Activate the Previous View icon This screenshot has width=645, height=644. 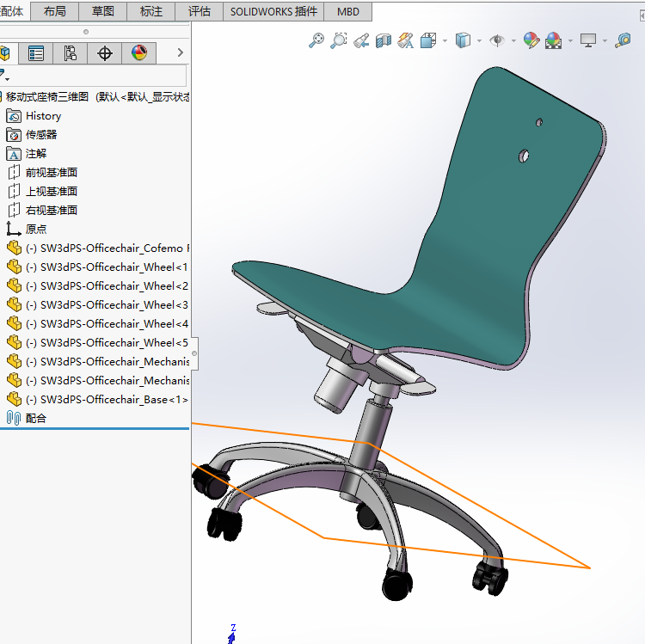361,40
